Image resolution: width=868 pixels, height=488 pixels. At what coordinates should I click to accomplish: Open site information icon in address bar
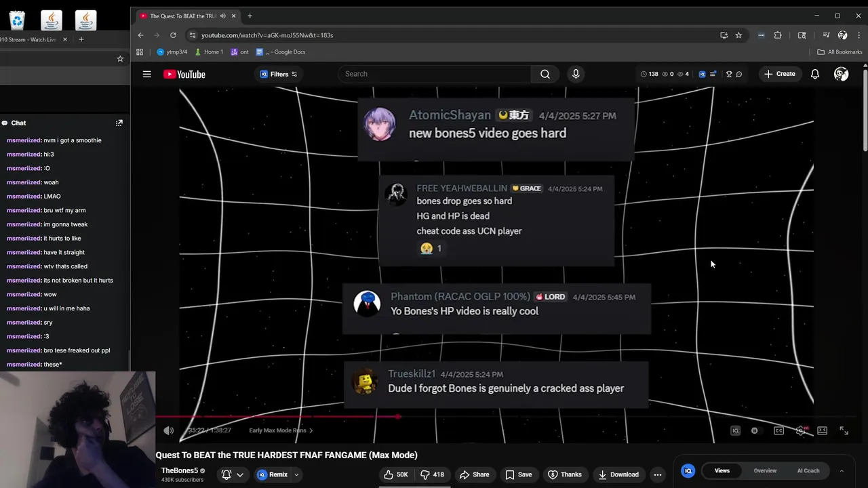click(x=193, y=35)
